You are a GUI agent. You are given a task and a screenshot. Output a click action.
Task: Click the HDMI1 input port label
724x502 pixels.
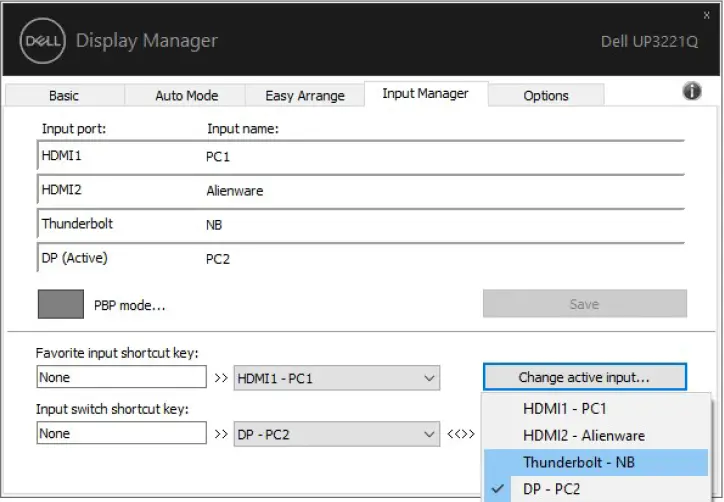[61, 156]
